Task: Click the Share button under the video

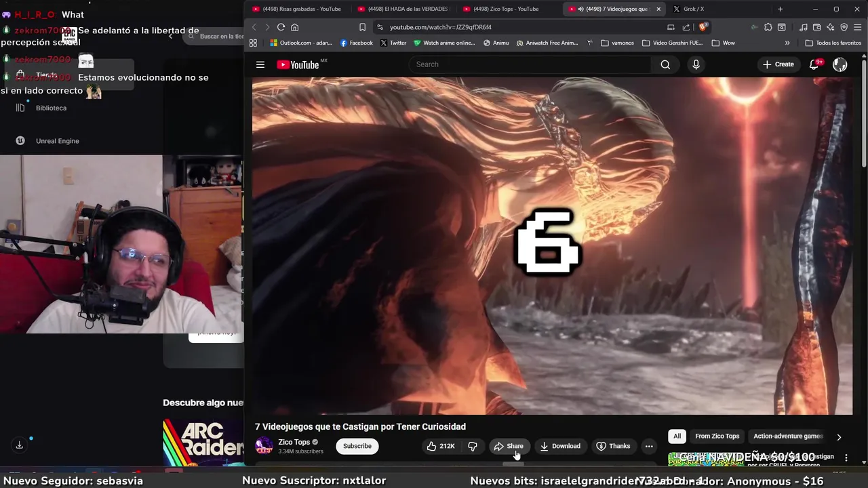Action: coord(509,446)
